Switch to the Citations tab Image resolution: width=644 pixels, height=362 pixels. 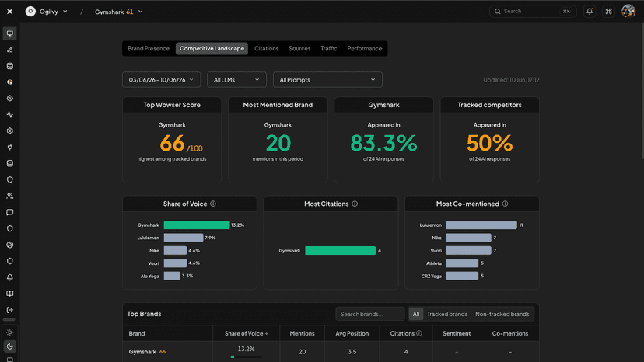[x=266, y=48]
